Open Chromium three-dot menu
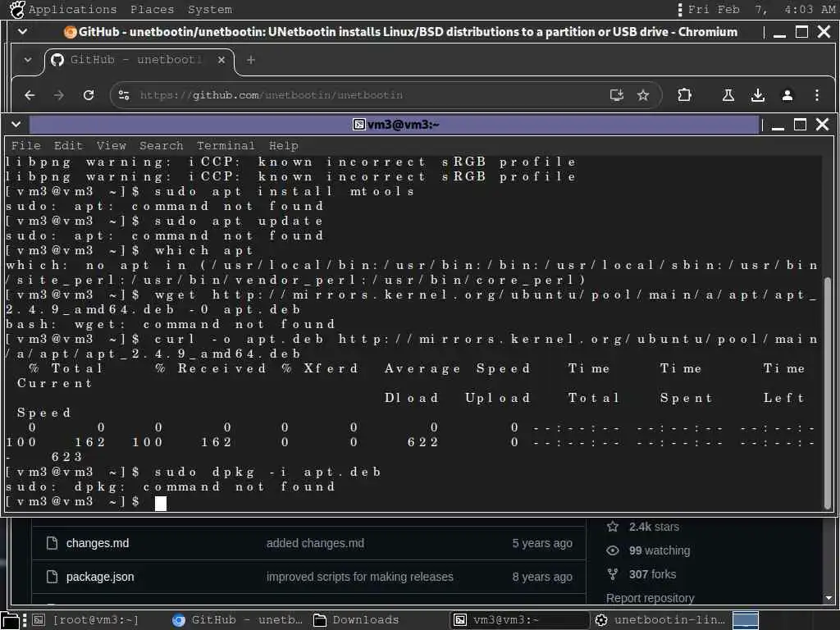The image size is (840, 630). pos(816,95)
